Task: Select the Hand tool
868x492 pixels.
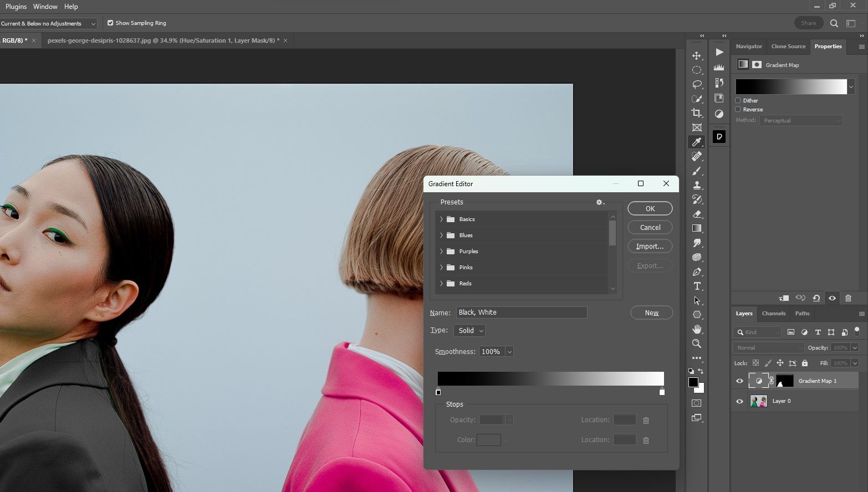Action: click(697, 329)
